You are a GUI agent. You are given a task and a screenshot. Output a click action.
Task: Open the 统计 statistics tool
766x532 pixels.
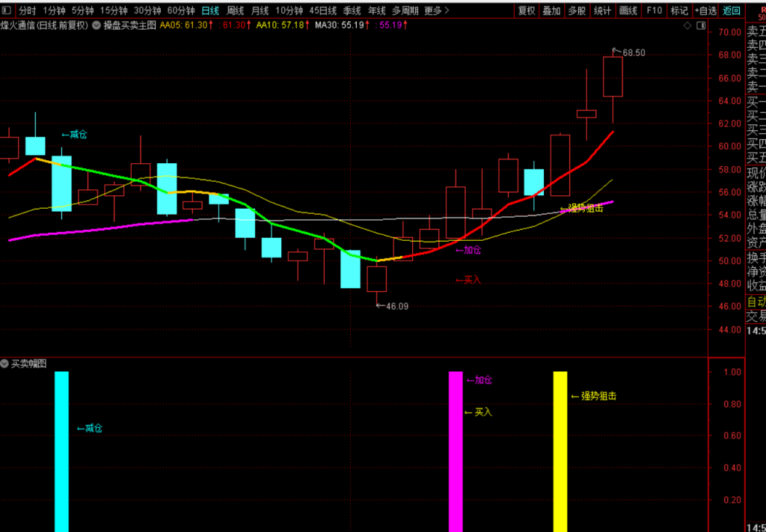pyautogui.click(x=603, y=10)
